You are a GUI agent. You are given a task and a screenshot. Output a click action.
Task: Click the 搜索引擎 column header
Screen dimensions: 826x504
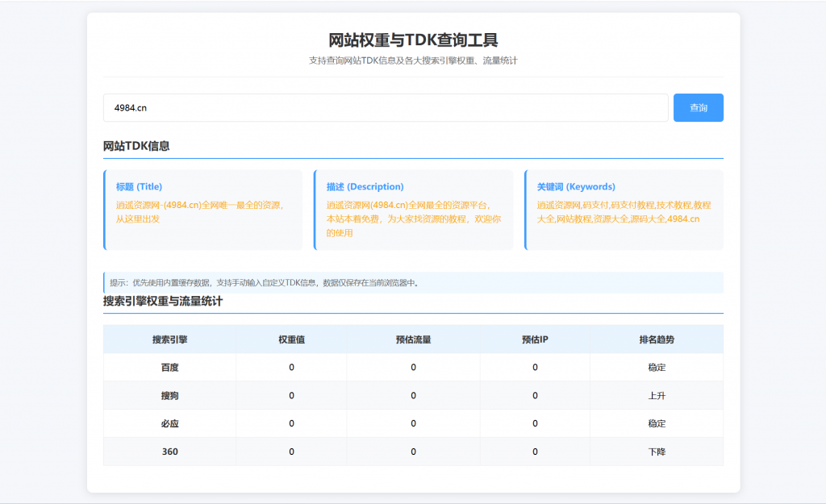coord(170,339)
